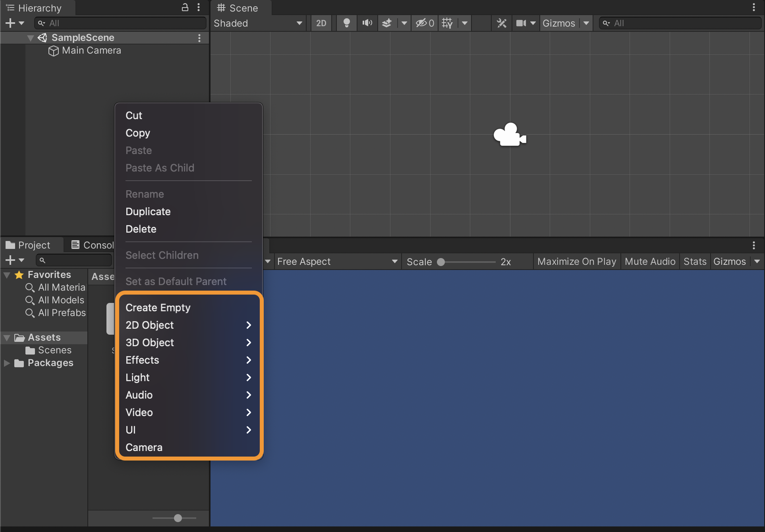Toggle scene lighting visibility icon
This screenshot has height=532, width=765.
coord(346,23)
